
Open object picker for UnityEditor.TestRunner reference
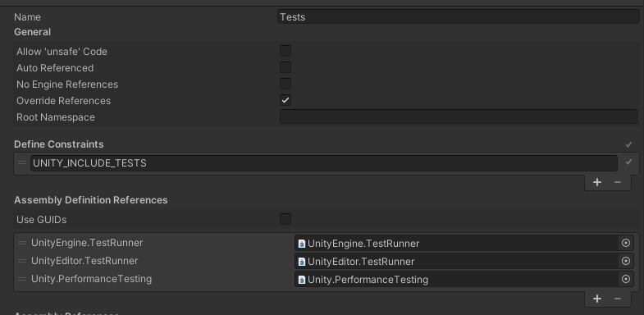pyautogui.click(x=625, y=261)
